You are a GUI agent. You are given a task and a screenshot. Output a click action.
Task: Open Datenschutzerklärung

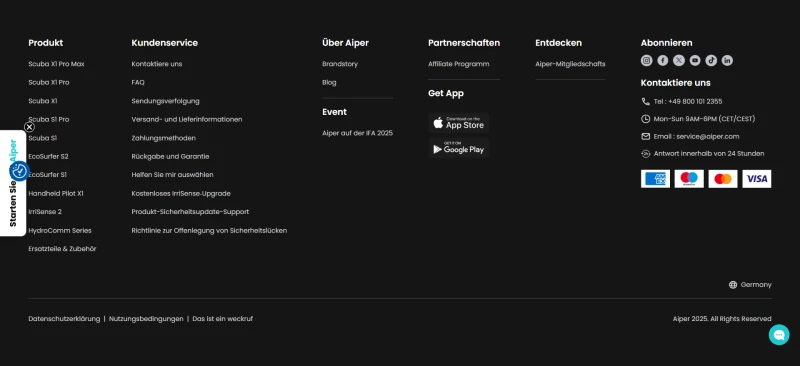point(64,319)
